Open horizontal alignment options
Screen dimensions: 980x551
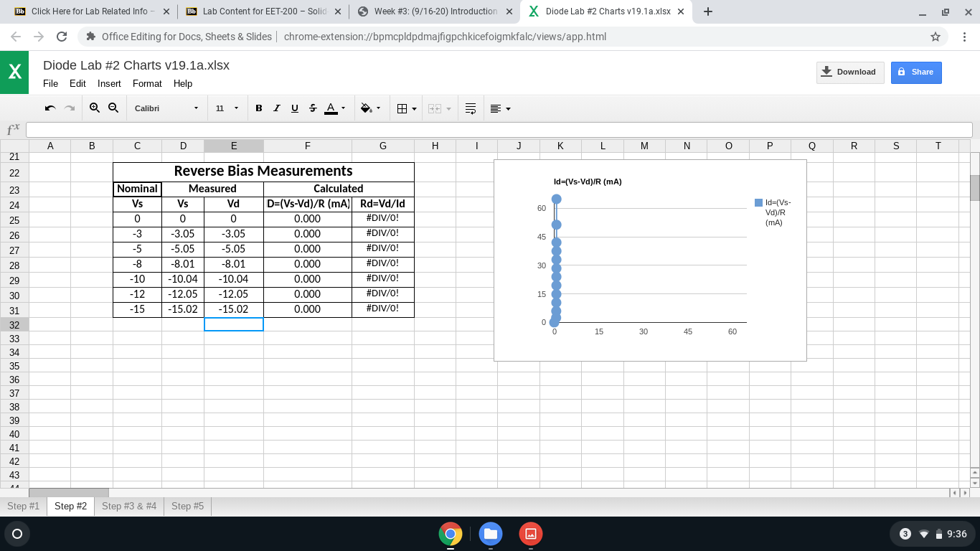(500, 108)
